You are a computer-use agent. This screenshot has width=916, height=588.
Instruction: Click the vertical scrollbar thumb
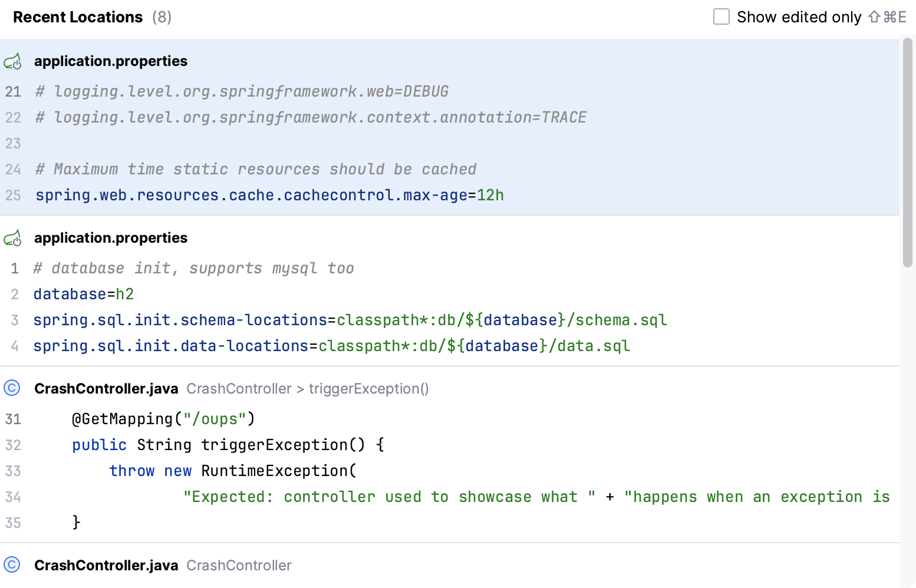pos(908,153)
